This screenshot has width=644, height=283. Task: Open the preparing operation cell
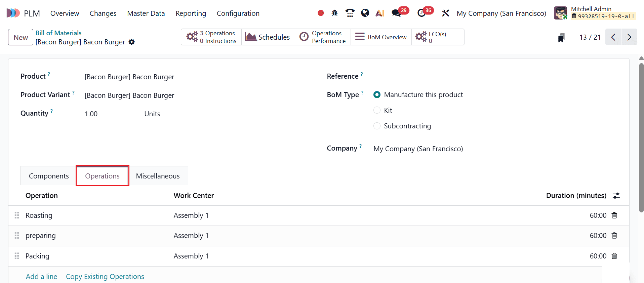[41, 236]
